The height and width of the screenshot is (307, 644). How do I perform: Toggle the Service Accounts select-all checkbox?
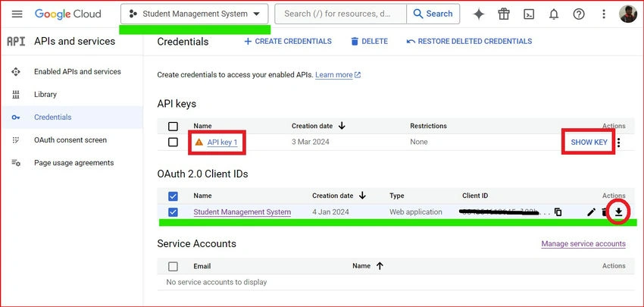point(173,266)
